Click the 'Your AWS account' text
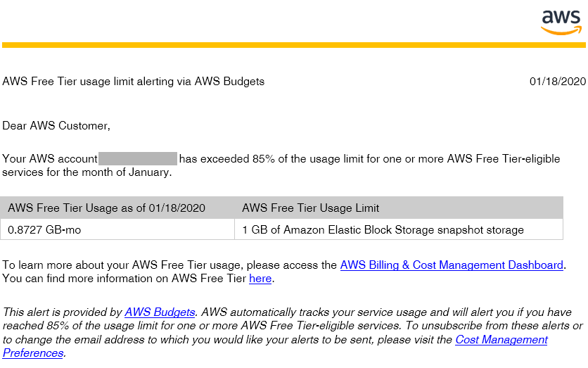The width and height of the screenshot is (588, 368). (x=50, y=159)
